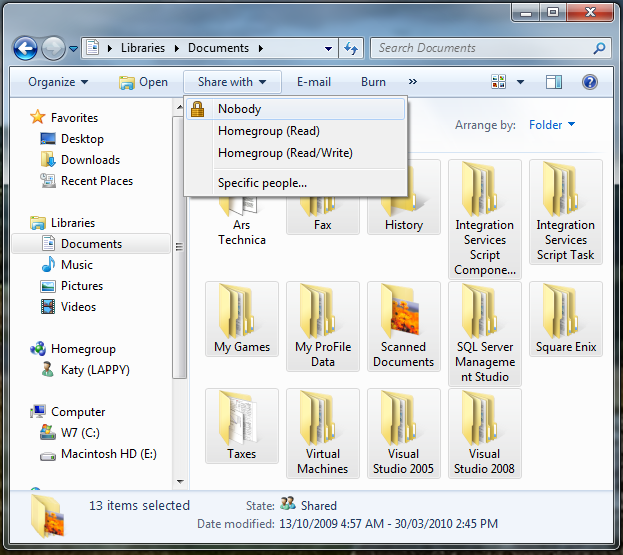Click the refresh button beside address bar
The width and height of the screenshot is (623, 555).
pos(351,48)
